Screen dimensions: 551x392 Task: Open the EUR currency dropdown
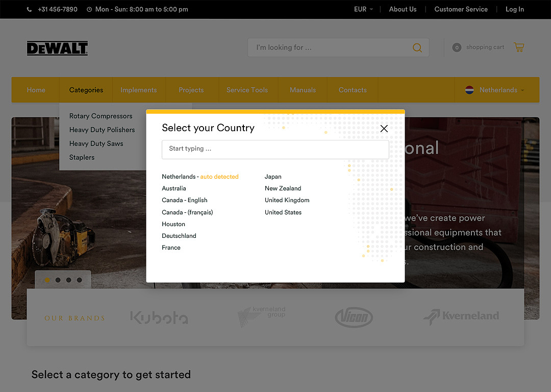point(363,10)
